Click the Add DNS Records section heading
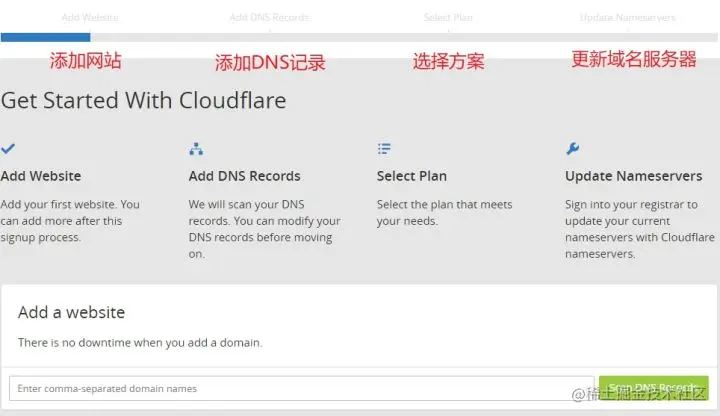The height and width of the screenshot is (416, 720). [244, 176]
